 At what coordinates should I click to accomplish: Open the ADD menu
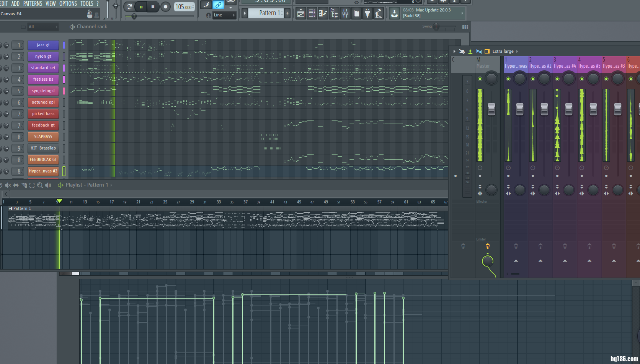[x=15, y=3]
